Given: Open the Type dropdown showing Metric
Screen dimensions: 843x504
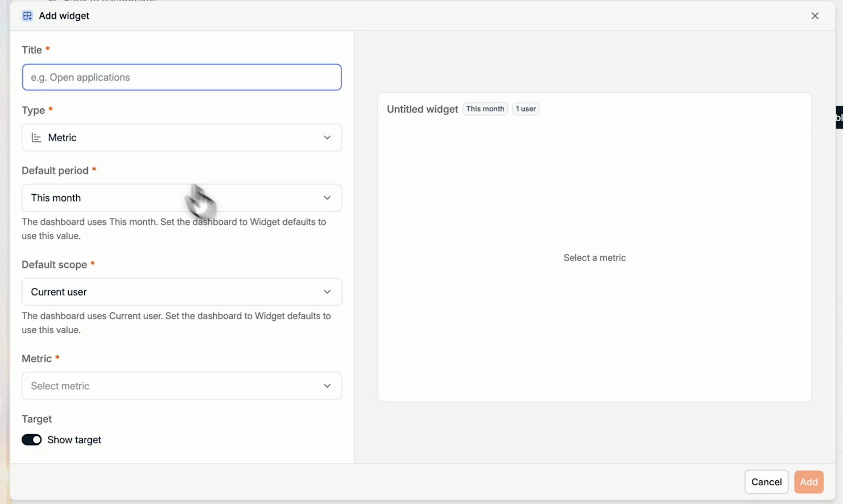Looking at the screenshot, I should (x=182, y=137).
